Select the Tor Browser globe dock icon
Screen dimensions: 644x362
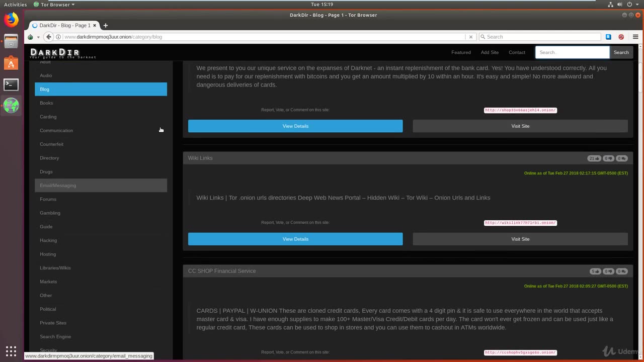[x=11, y=106]
